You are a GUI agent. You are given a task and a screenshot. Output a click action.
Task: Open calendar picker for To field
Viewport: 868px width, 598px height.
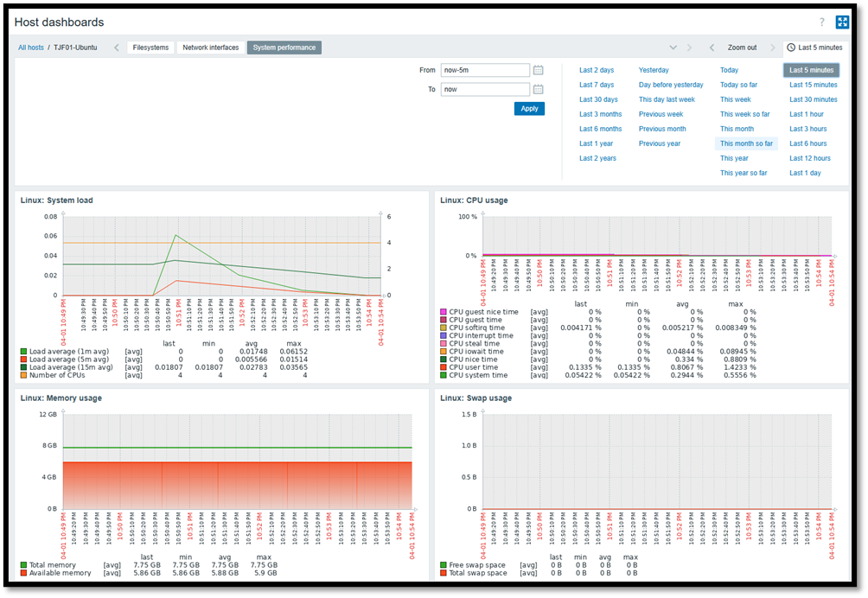(538, 89)
